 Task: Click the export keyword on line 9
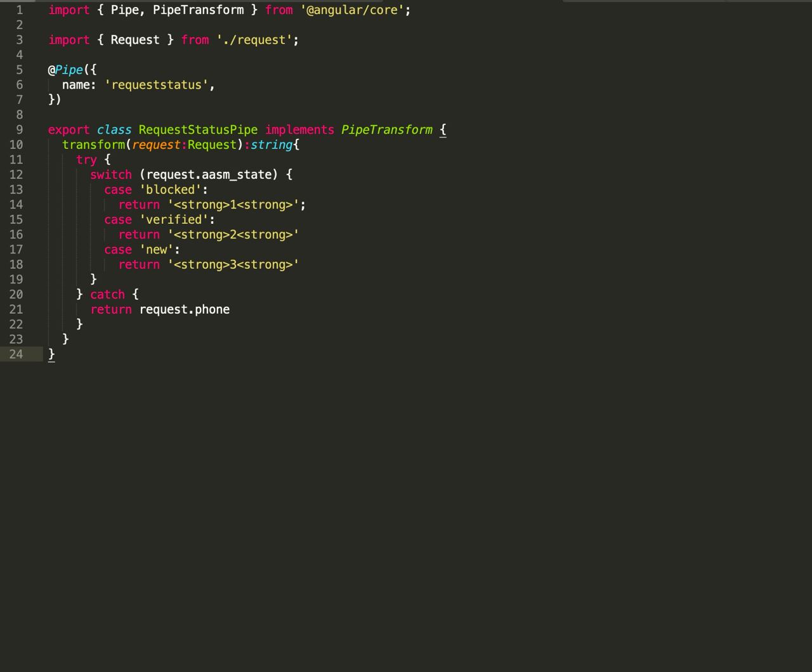coord(69,130)
